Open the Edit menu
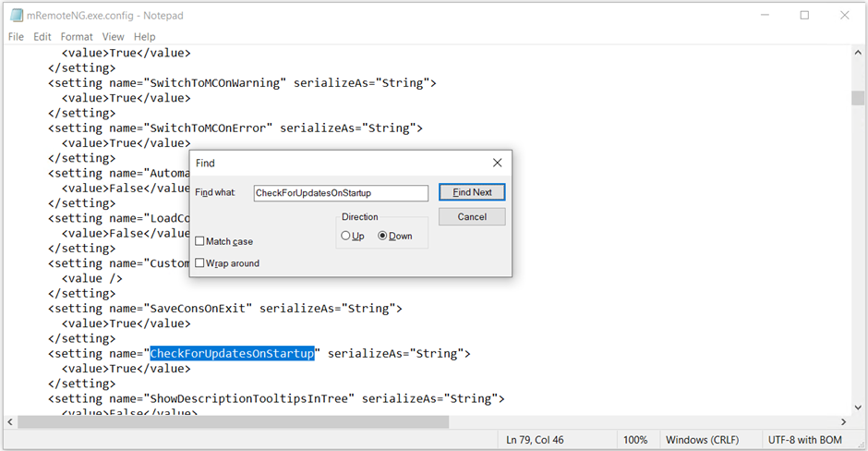The height and width of the screenshot is (451, 868). [42, 37]
